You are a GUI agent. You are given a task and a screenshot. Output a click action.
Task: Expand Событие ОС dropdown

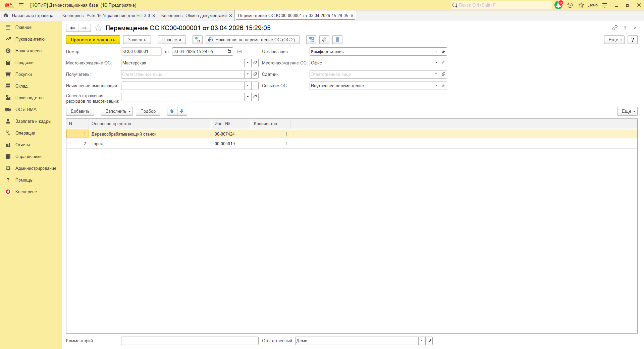point(436,86)
